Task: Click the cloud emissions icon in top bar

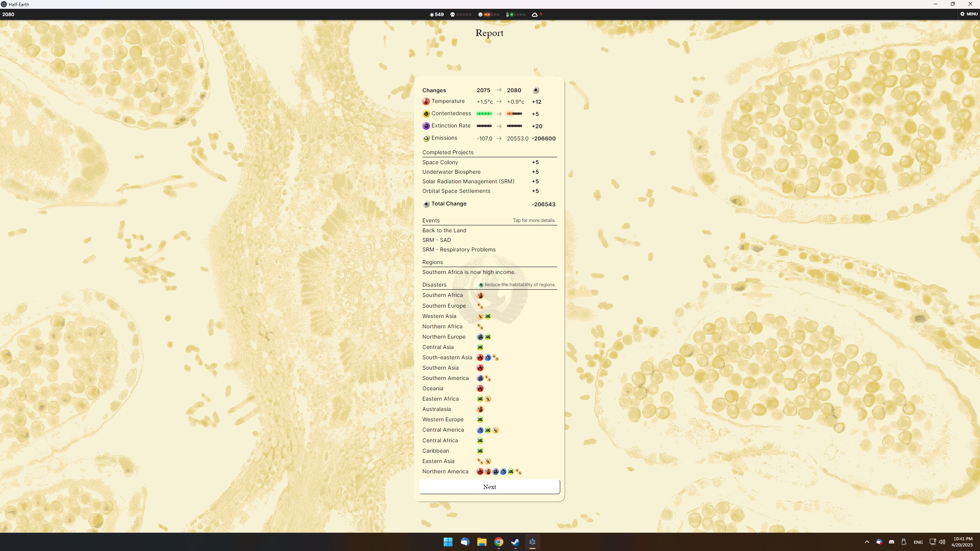Action: pos(534,15)
